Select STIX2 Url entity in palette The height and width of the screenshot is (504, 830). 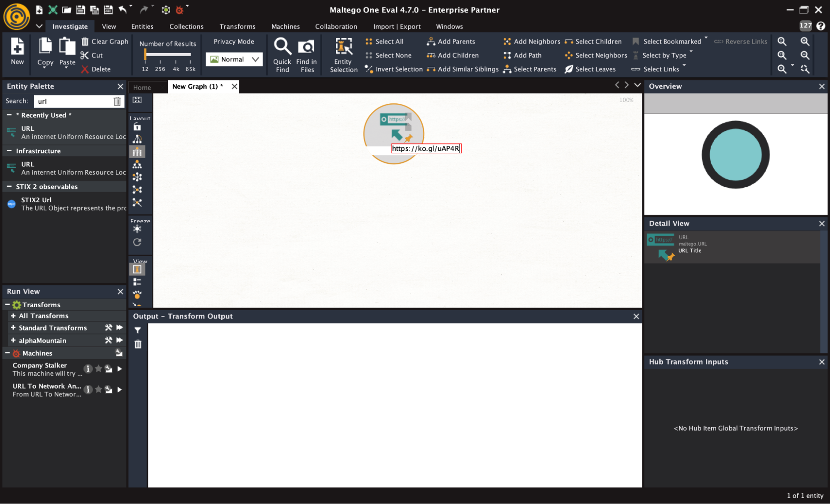click(65, 204)
